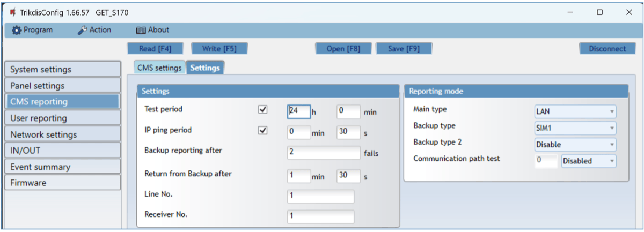Click the Save [F9] button
The width and height of the screenshot is (644, 232).
(404, 49)
